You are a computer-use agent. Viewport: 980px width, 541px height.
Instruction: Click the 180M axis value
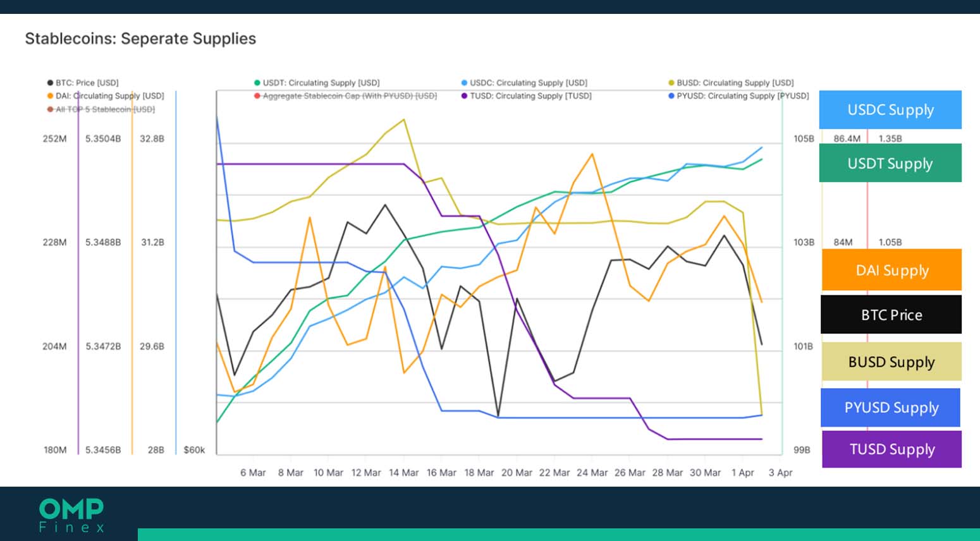pos(55,450)
